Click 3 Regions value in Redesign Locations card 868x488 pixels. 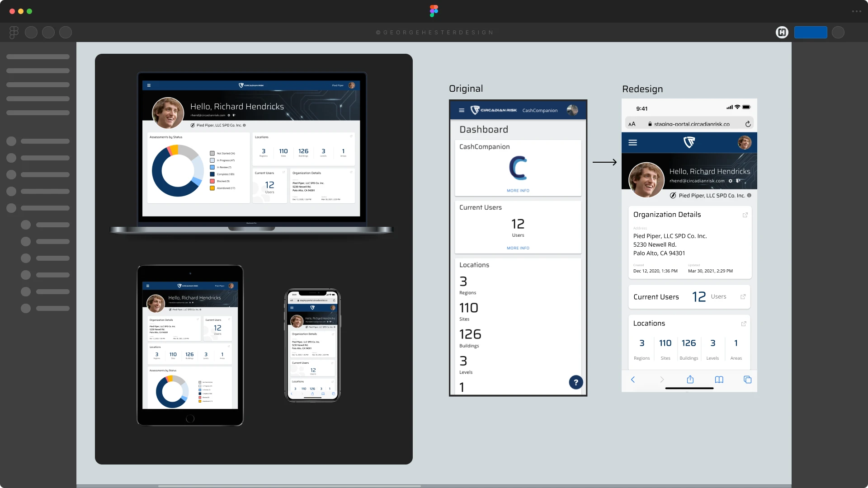(x=642, y=343)
